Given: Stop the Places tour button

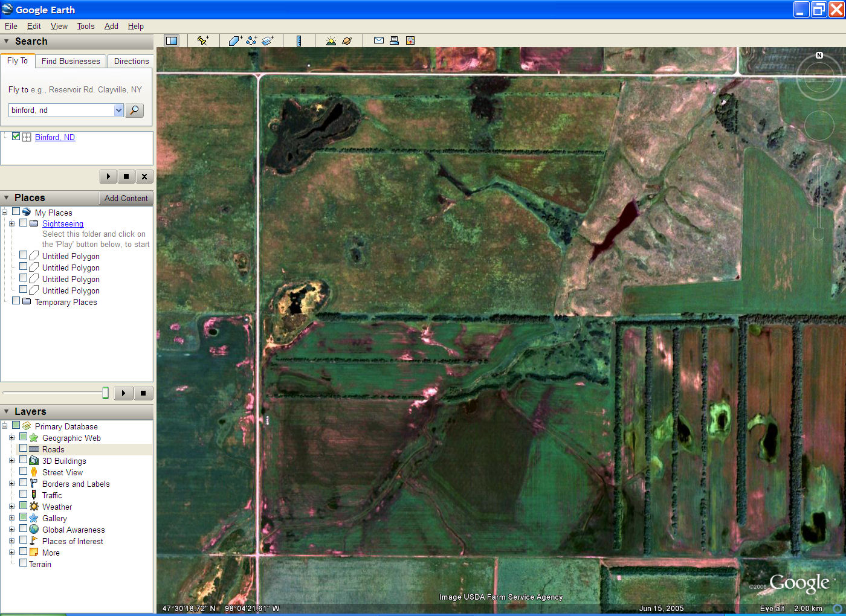Looking at the screenshot, I should coord(143,393).
